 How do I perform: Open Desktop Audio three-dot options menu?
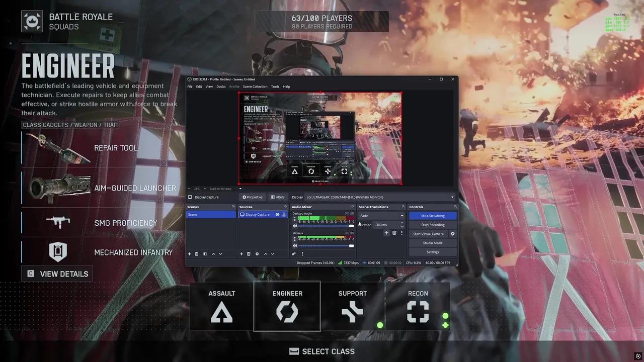point(295,219)
